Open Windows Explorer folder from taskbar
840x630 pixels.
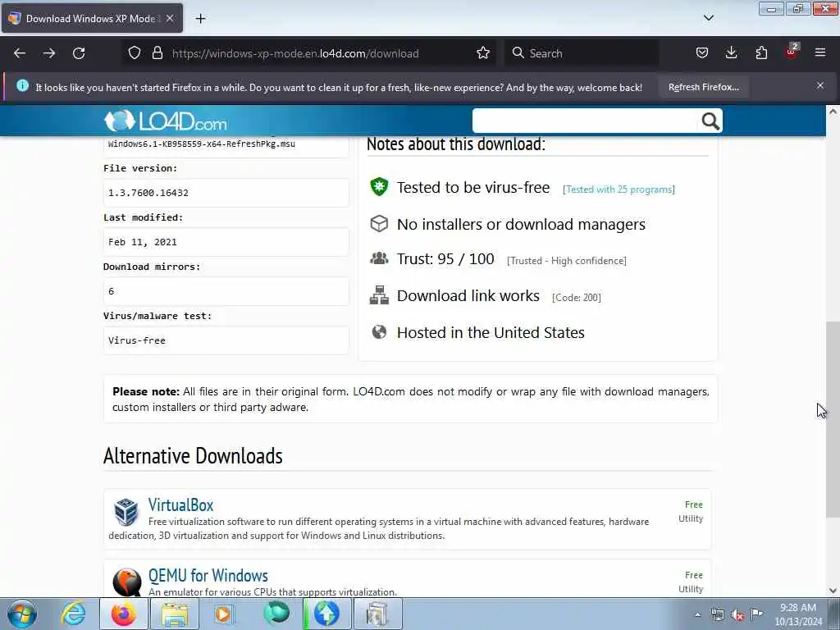175,614
